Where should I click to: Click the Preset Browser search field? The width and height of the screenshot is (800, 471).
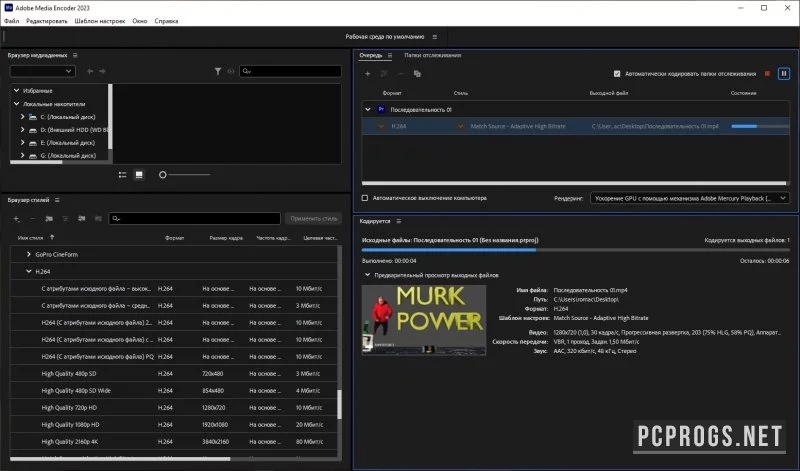coord(194,218)
